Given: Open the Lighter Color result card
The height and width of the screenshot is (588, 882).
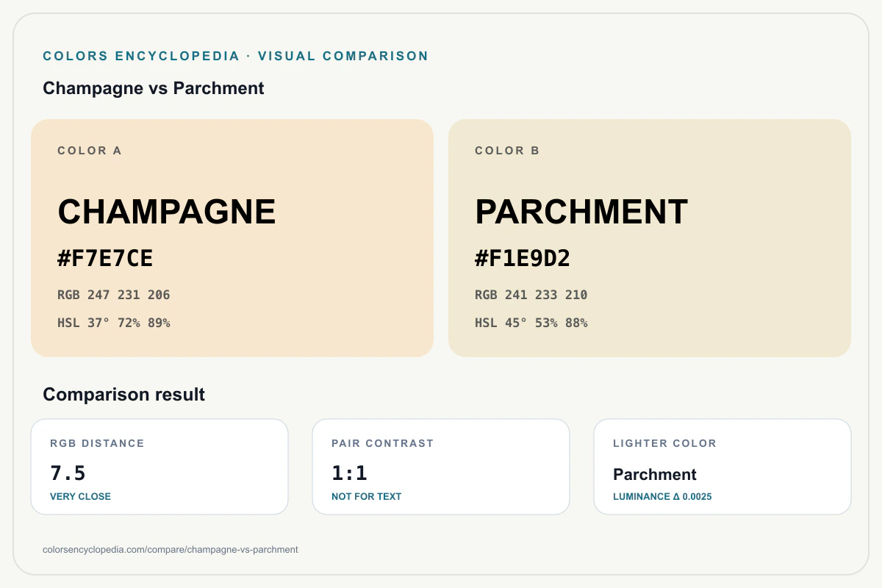Looking at the screenshot, I should pos(723,467).
